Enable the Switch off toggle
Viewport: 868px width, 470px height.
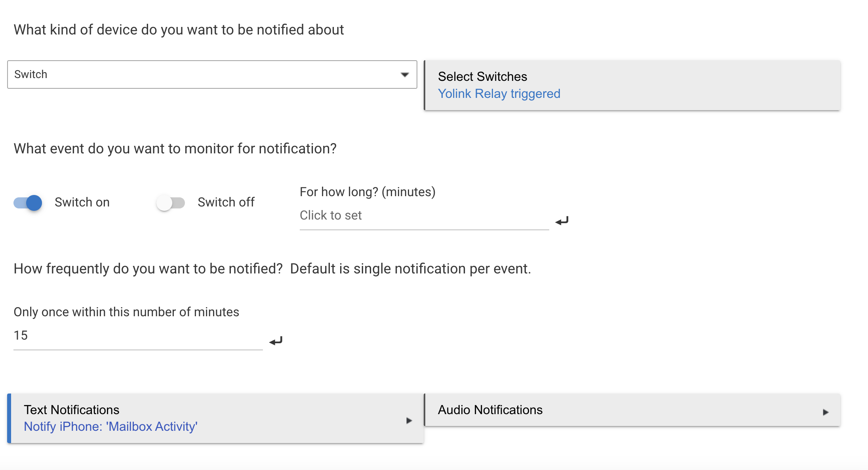(171, 203)
